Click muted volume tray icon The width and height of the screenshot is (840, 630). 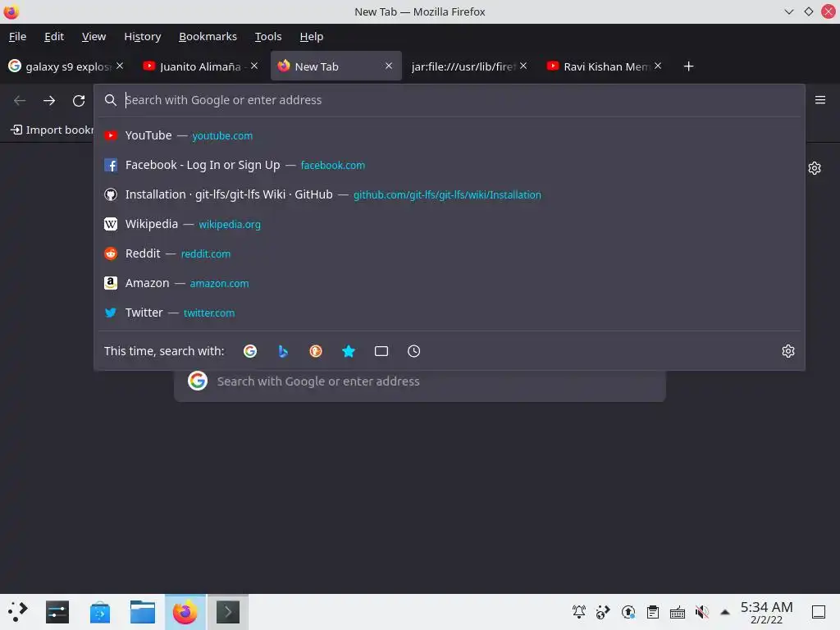click(702, 612)
